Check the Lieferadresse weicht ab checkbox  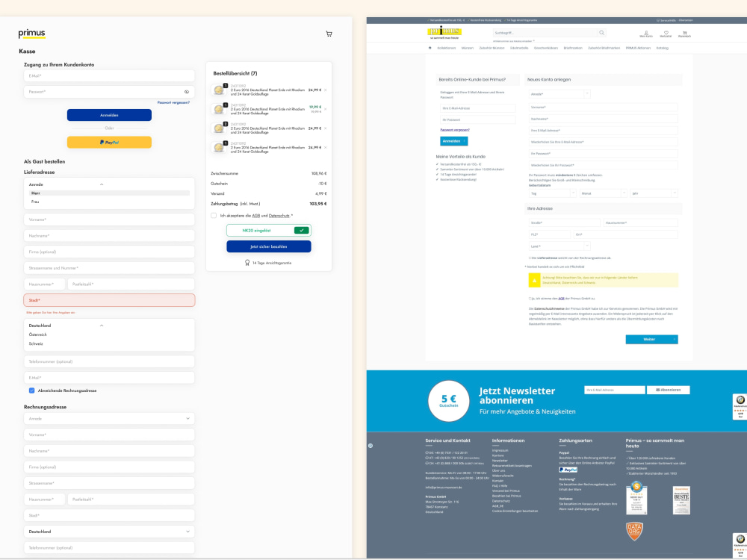click(x=530, y=258)
